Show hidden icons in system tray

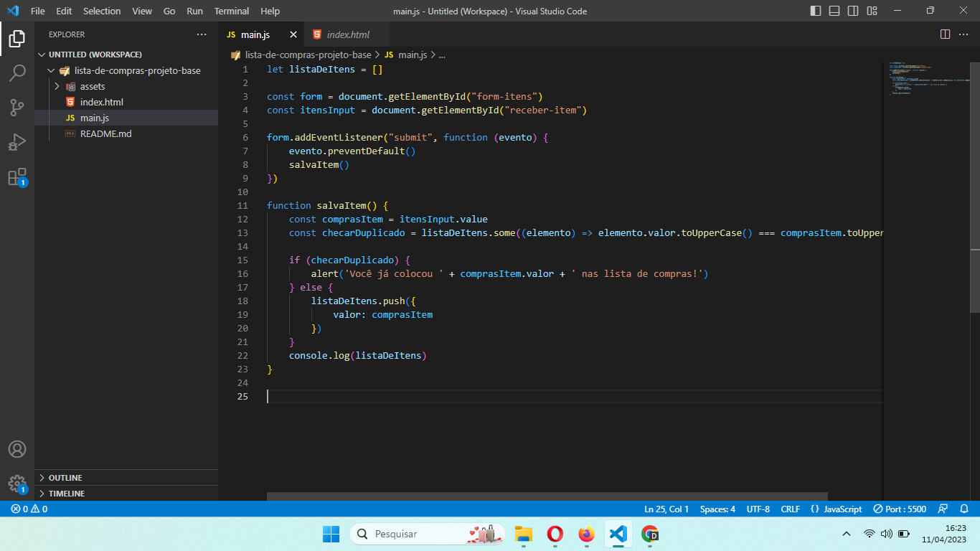pyautogui.click(x=847, y=534)
